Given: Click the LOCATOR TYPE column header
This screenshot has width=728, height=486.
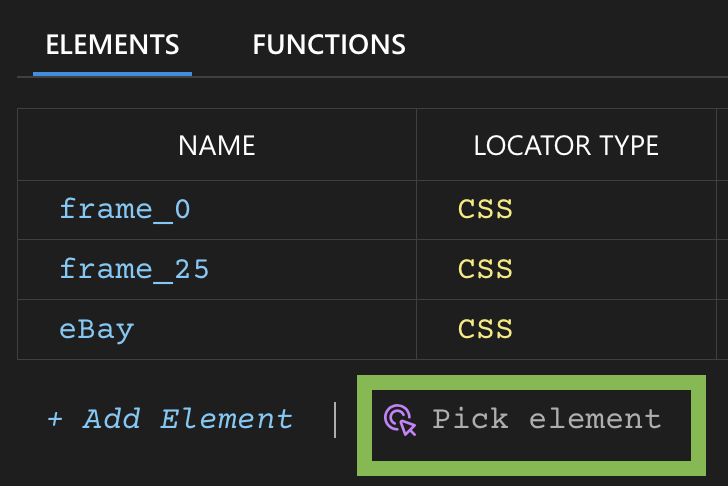Looking at the screenshot, I should click(565, 146).
